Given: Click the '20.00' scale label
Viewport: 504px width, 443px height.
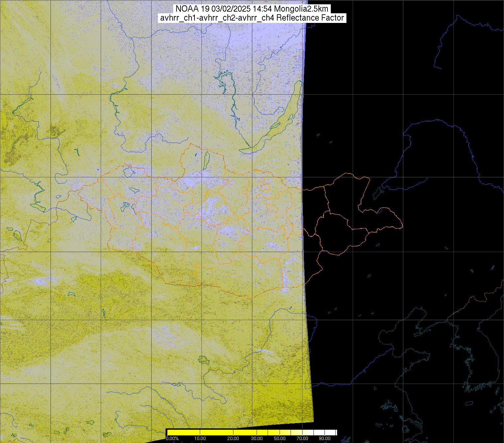Looking at the screenshot, I should (x=233, y=438).
